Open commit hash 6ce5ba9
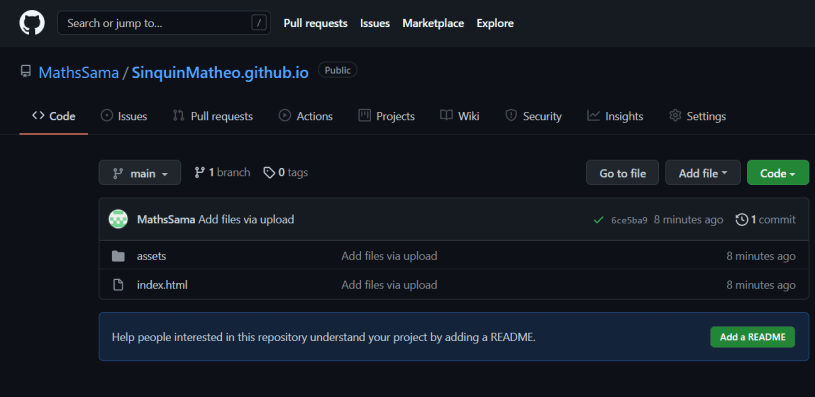The image size is (815, 397). point(629,220)
